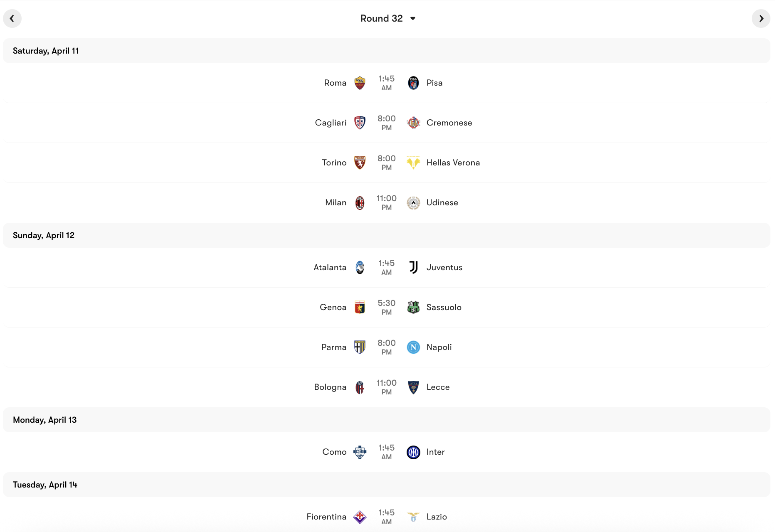
Task: Click the Napoli badge icon
Action: [x=413, y=347]
